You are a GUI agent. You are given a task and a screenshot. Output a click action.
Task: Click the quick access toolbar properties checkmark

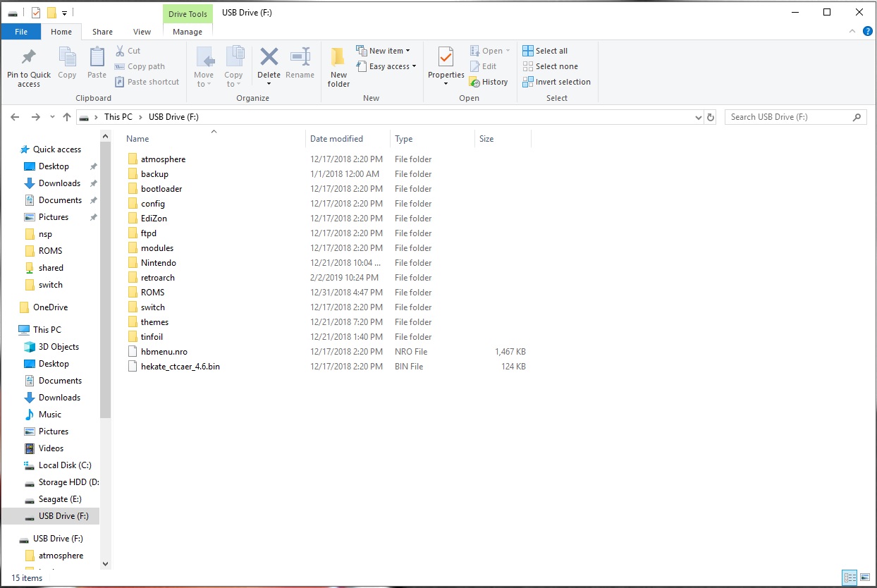coord(36,13)
